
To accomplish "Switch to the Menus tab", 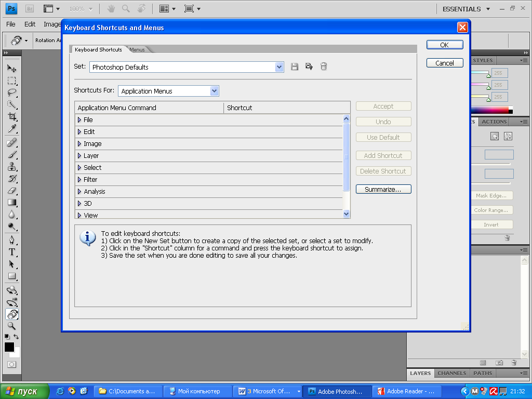I will click(137, 49).
